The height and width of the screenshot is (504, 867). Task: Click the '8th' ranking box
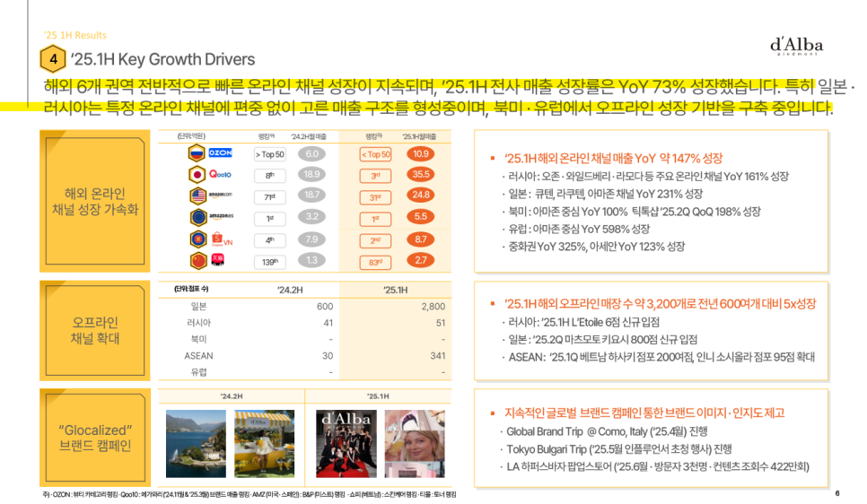[x=270, y=176]
